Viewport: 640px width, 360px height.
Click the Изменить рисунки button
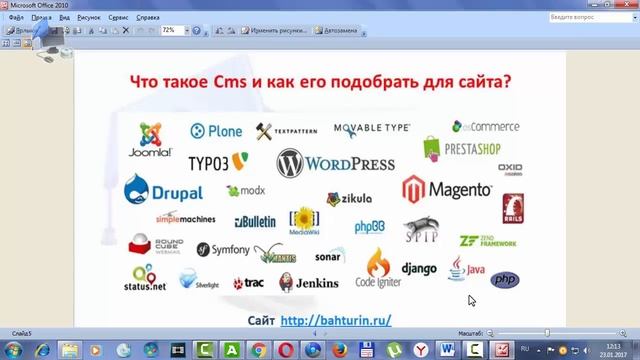point(274,31)
